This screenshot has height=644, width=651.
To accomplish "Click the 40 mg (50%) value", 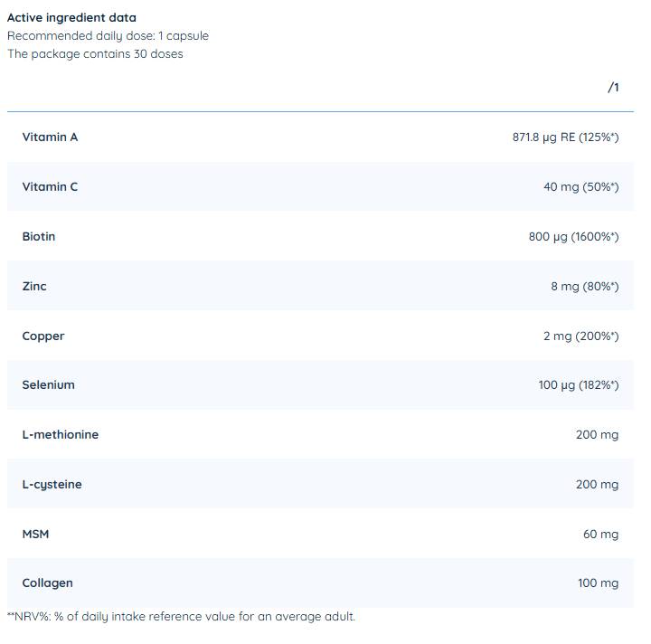I will 580,187.
